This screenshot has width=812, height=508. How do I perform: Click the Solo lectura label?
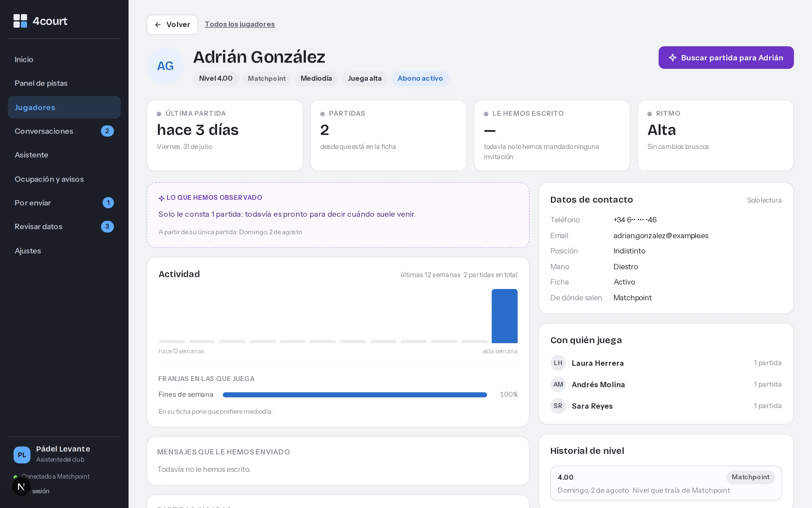(x=764, y=200)
